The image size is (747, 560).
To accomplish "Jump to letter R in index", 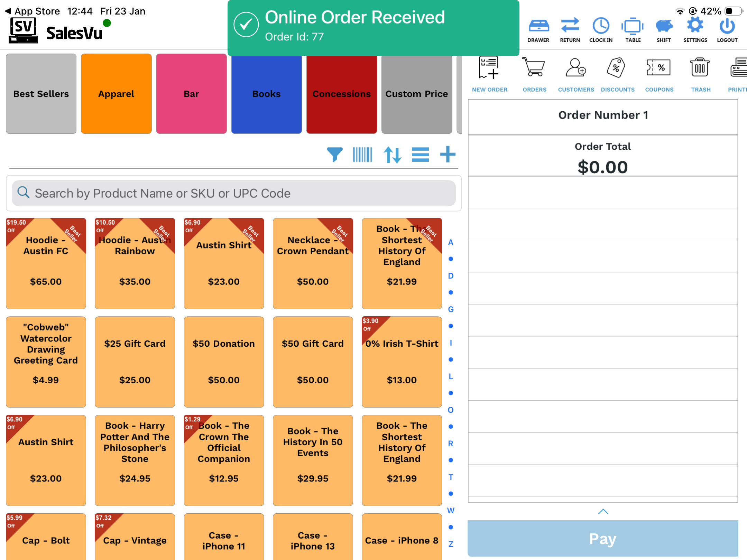I will coord(450,443).
